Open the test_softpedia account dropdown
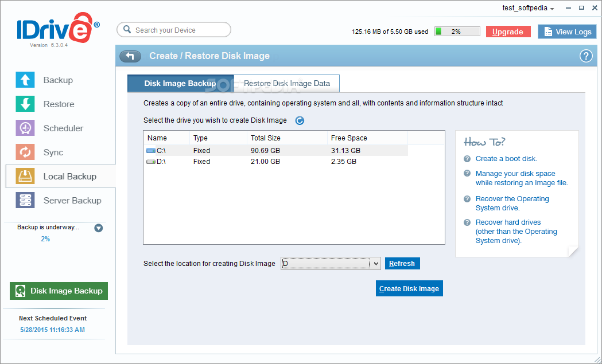This screenshot has width=602, height=364. point(529,8)
